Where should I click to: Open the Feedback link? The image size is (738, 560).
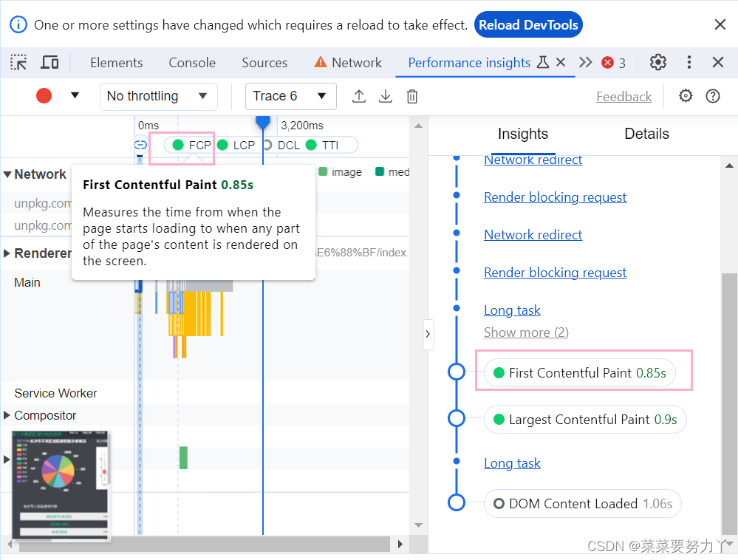tap(623, 97)
